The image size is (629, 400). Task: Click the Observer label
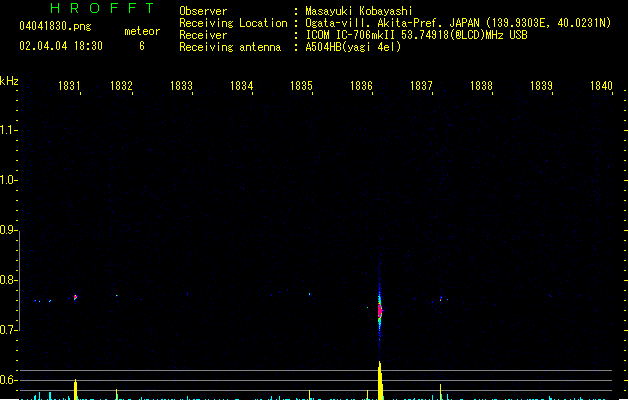click(x=203, y=11)
